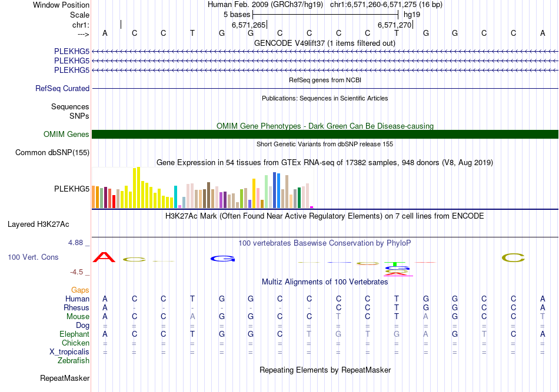The width and height of the screenshot is (559, 392).
Task: Click the Sequences track label
Action: coord(70,107)
